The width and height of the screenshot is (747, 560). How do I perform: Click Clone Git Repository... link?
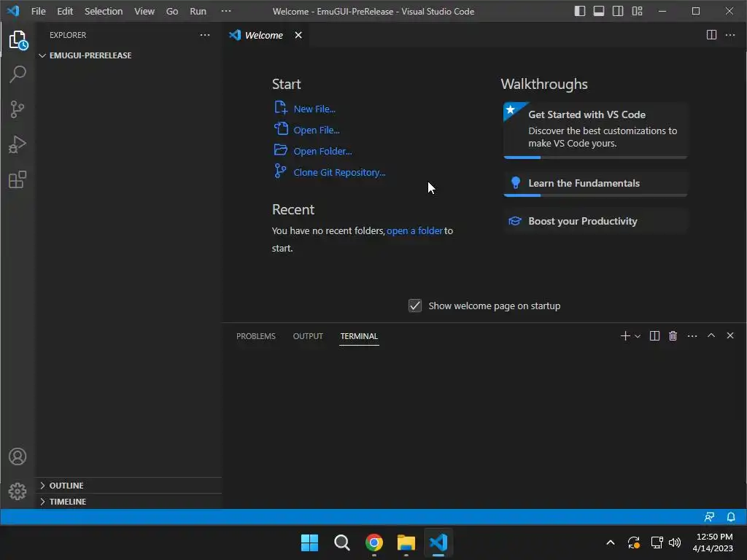click(x=339, y=172)
